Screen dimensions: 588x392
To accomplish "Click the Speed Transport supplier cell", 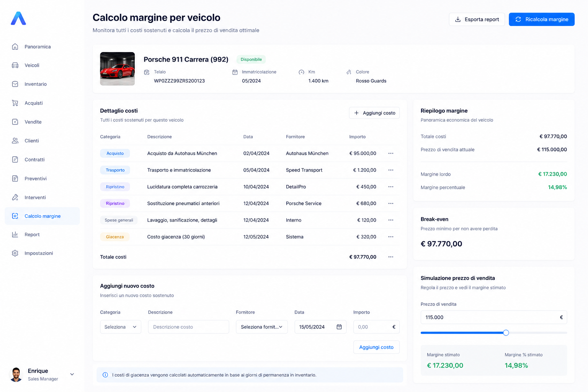I will click(304, 170).
